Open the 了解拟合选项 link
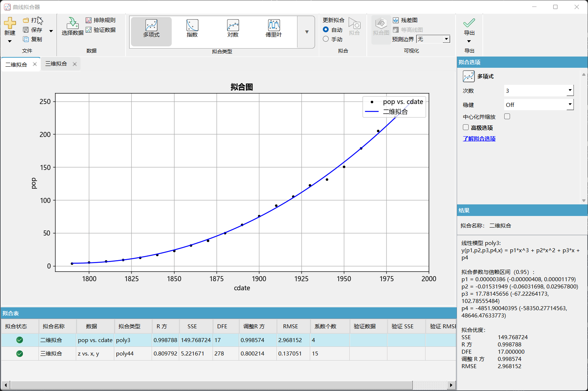588x391 pixels. pos(479,138)
